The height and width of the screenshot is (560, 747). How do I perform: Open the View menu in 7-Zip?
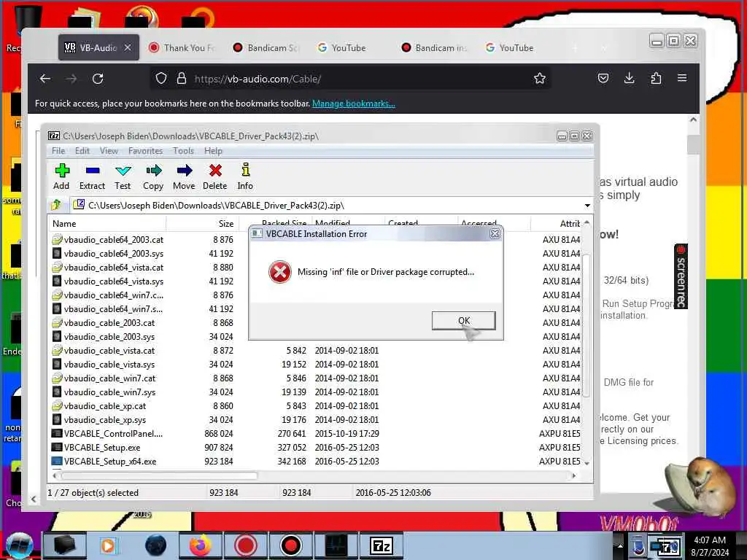(109, 151)
